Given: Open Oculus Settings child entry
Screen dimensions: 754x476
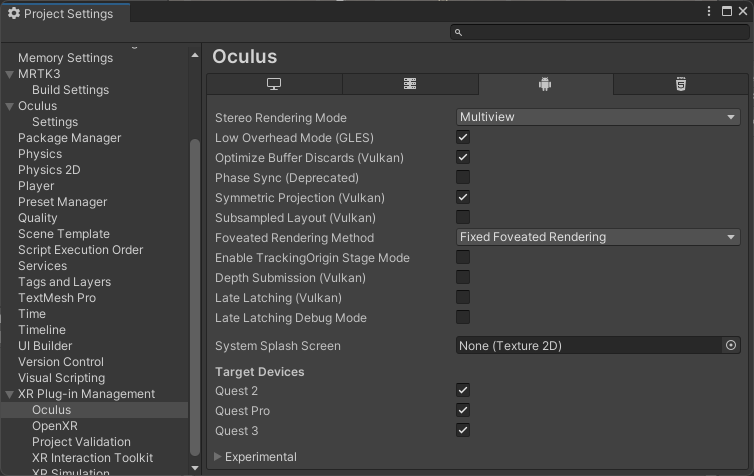Looking at the screenshot, I should (55, 122).
